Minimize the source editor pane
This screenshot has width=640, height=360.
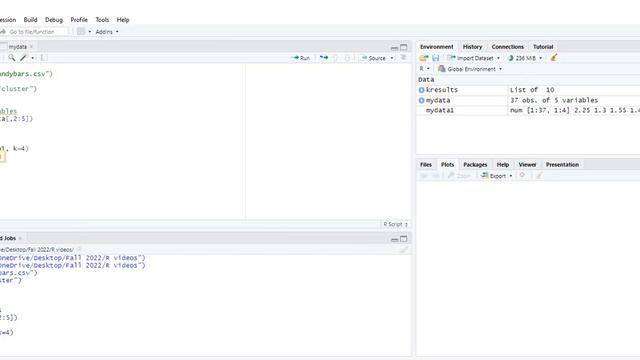(x=394, y=48)
